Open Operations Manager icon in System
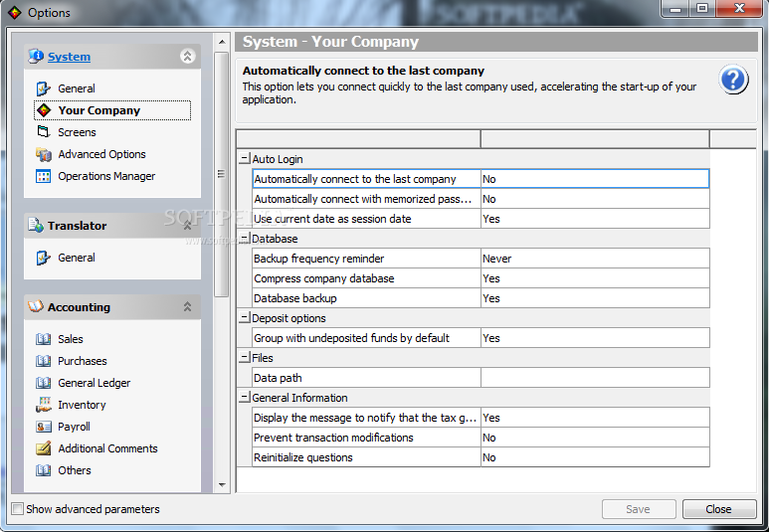The width and height of the screenshot is (769, 532). coord(43,176)
